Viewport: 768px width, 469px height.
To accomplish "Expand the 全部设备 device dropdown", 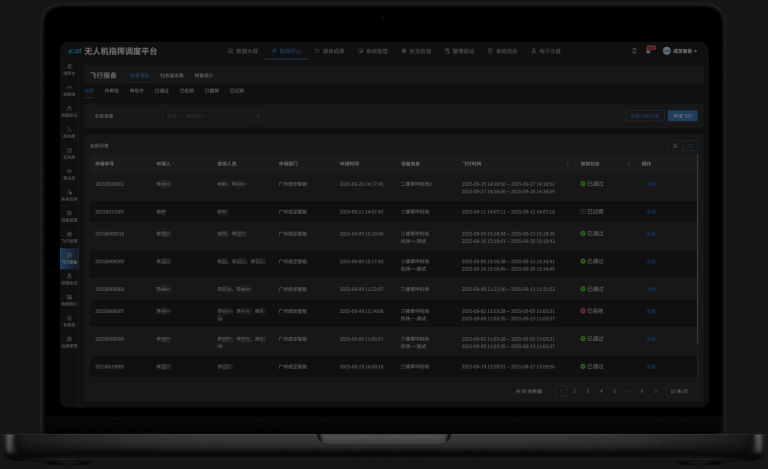I will click(125, 116).
